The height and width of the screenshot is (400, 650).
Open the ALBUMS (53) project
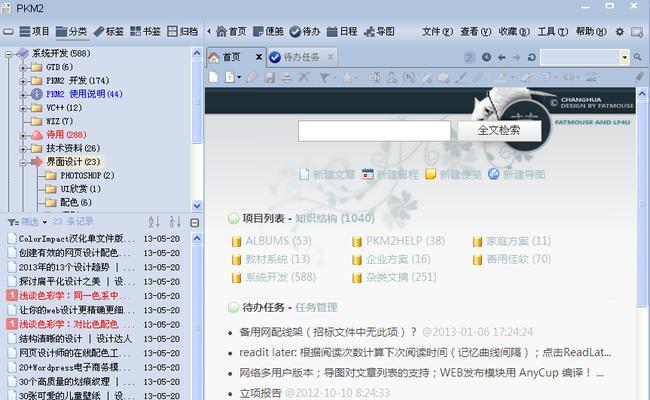(278, 241)
